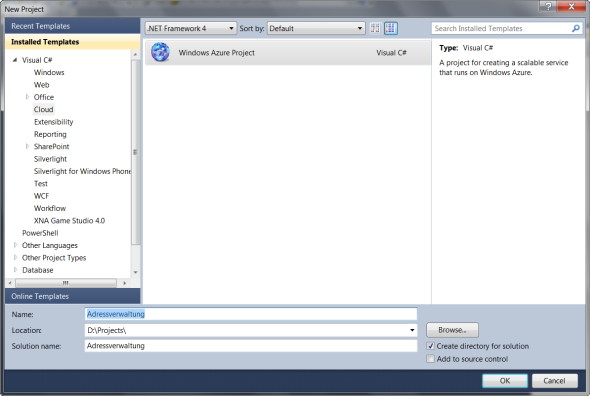This screenshot has width=590, height=396.
Task: Click into the Name text field
Action: click(x=251, y=314)
